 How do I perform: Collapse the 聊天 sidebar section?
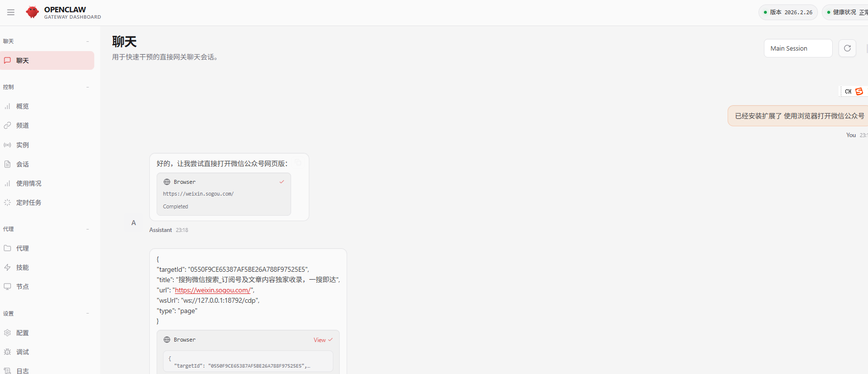pyautogui.click(x=87, y=41)
